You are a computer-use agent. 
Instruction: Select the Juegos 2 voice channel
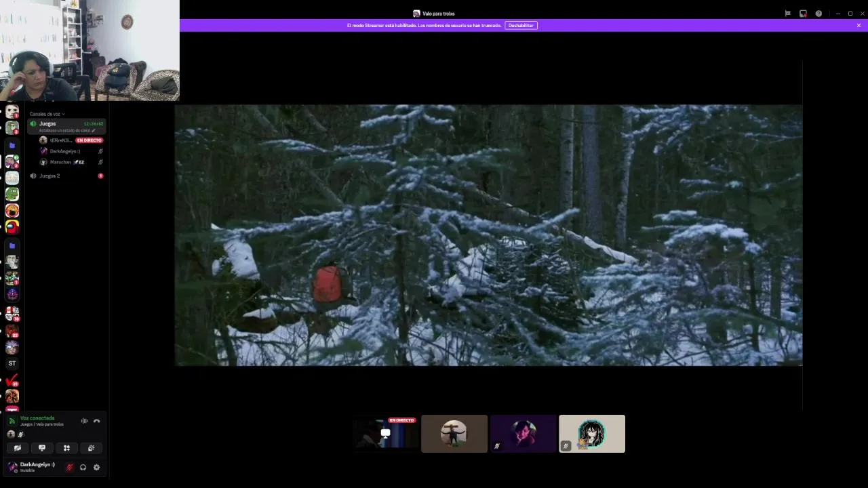(x=66, y=176)
